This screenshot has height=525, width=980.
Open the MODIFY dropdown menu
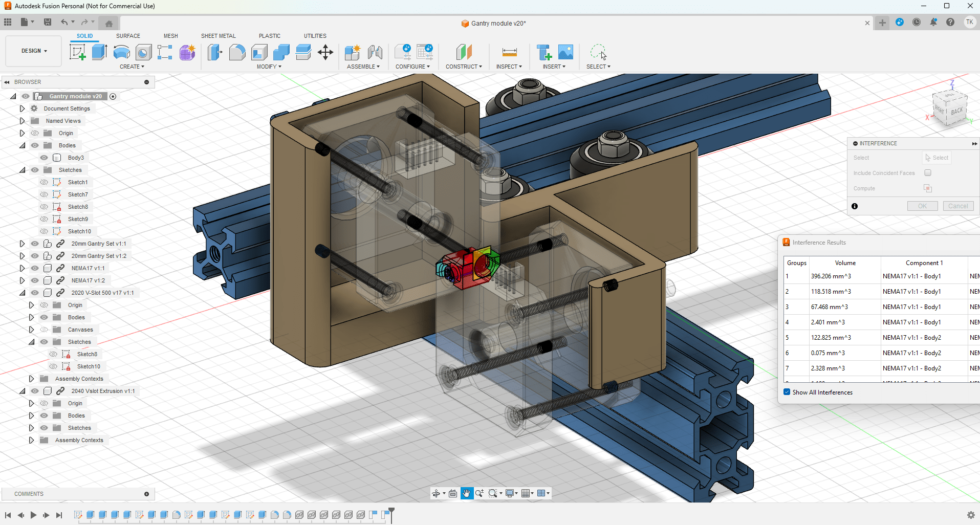point(269,67)
